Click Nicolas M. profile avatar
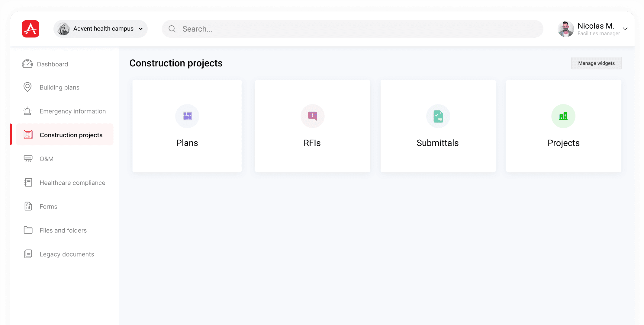Screen dimensions: 644x325 pos(566,29)
